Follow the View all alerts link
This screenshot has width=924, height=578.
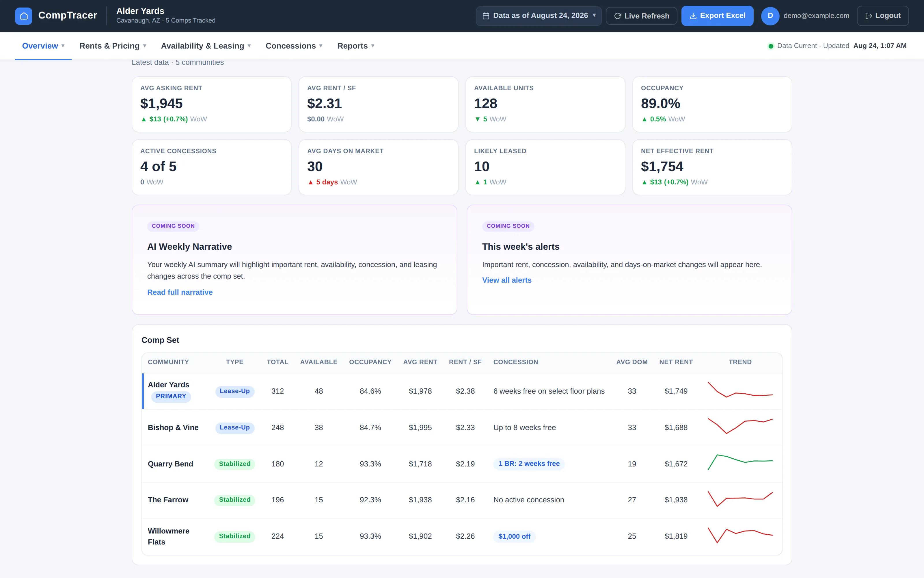507,280
